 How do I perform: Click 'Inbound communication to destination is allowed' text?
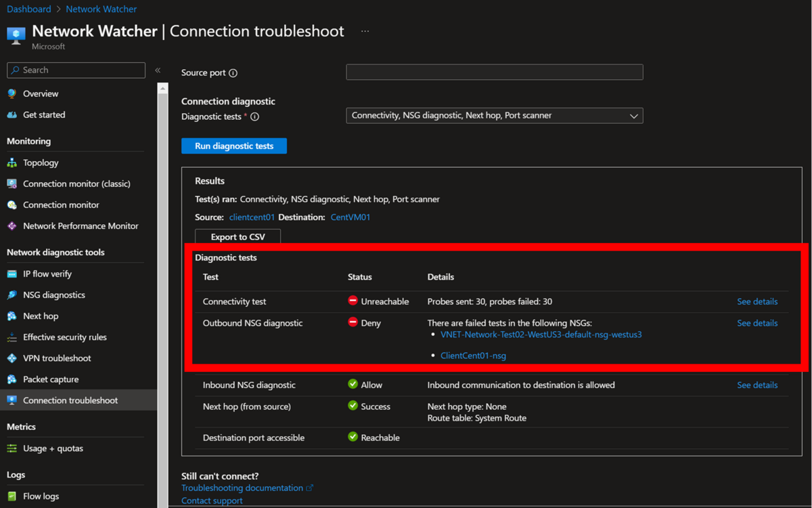[x=521, y=385]
